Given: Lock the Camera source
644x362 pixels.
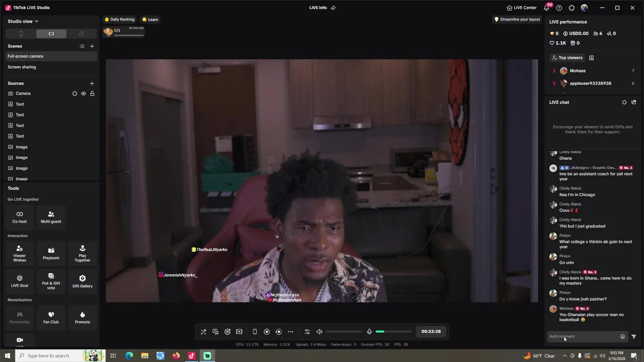Looking at the screenshot, I should (x=92, y=94).
